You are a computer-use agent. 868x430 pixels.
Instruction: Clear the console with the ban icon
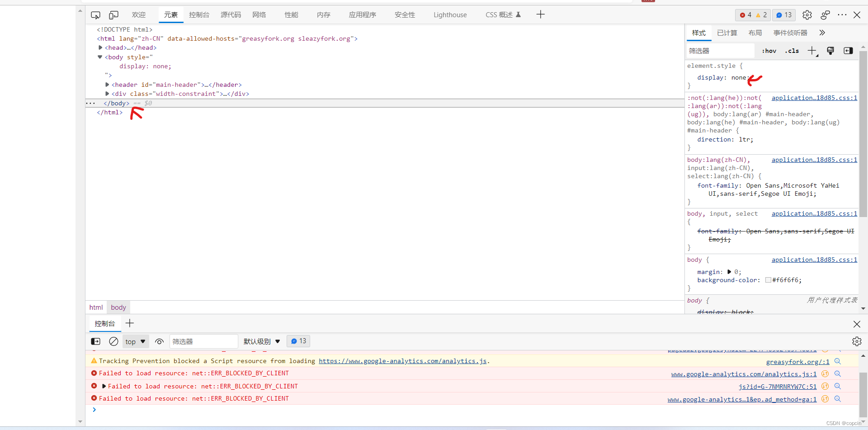pyautogui.click(x=113, y=341)
